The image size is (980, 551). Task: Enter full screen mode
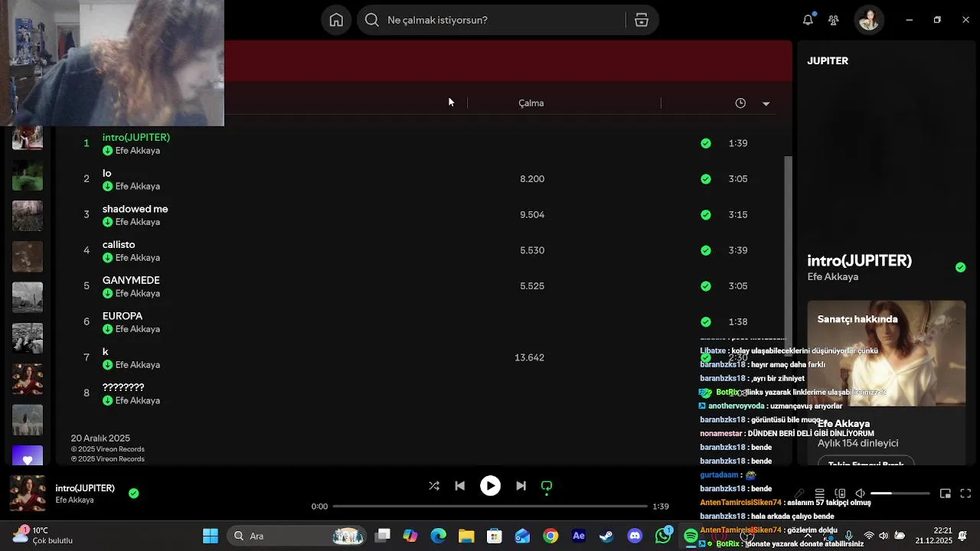[965, 494]
